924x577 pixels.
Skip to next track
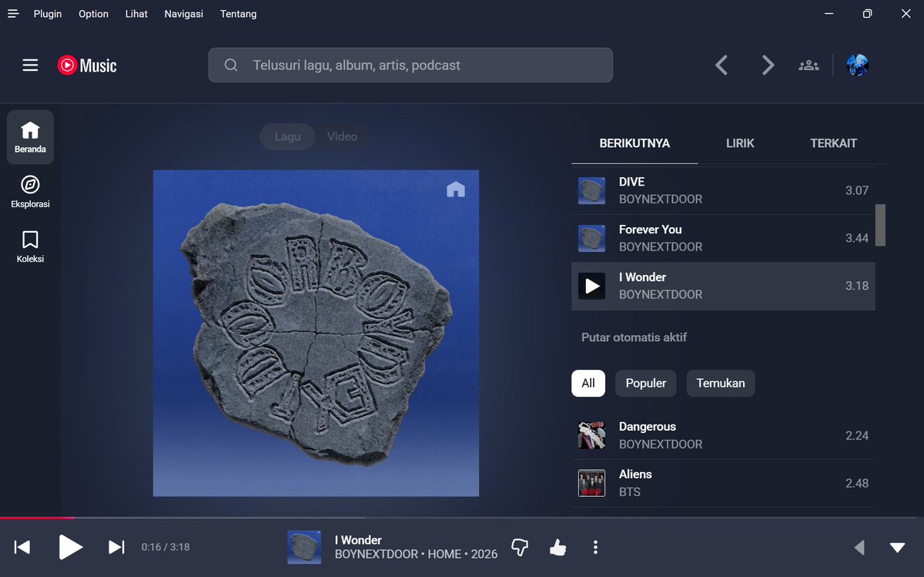(116, 547)
